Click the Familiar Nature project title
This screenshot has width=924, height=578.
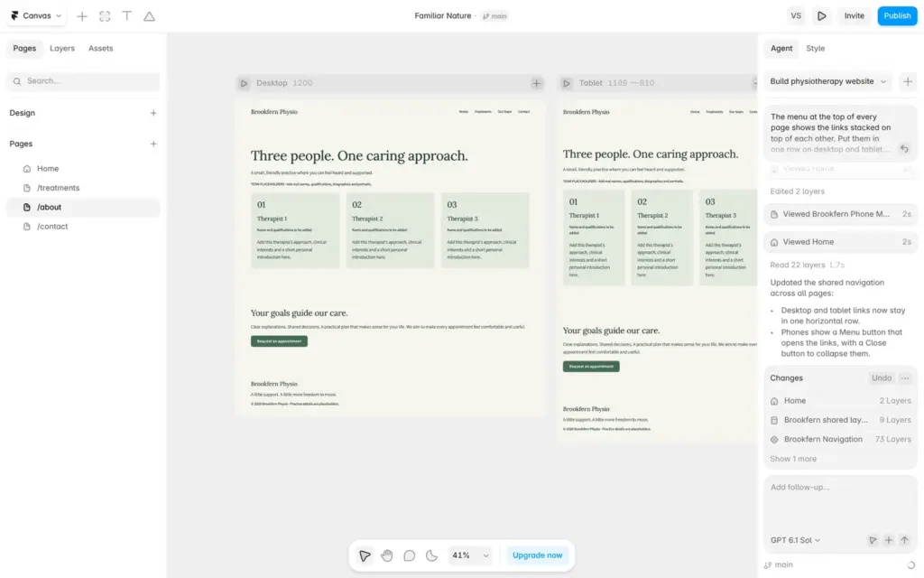tap(442, 16)
